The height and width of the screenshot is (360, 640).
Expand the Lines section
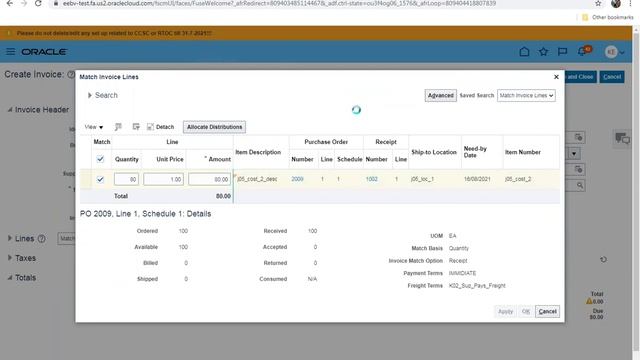point(10,238)
